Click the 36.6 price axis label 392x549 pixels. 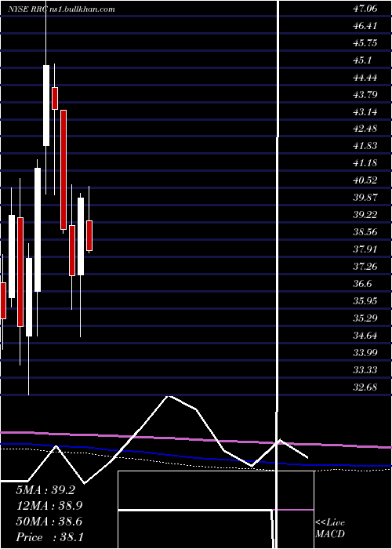coord(362,284)
